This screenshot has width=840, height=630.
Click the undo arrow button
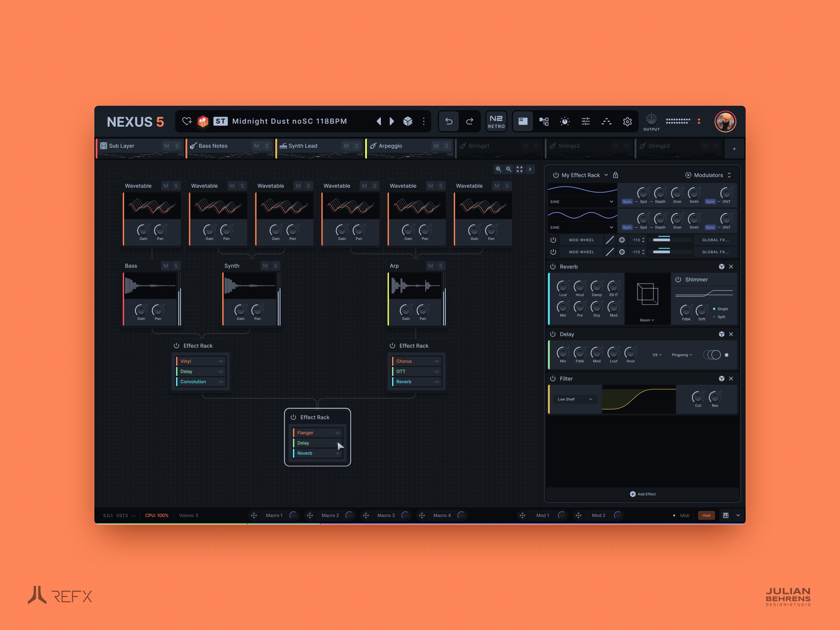(448, 121)
